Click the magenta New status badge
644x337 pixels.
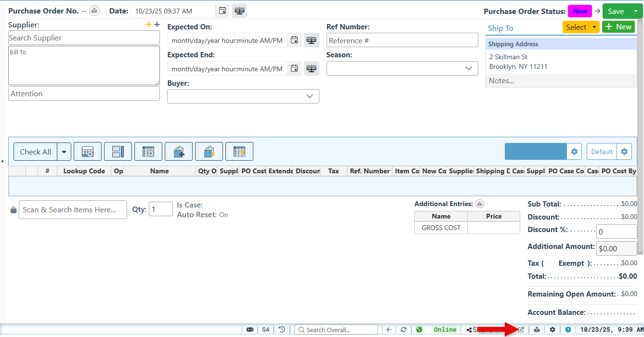(580, 11)
